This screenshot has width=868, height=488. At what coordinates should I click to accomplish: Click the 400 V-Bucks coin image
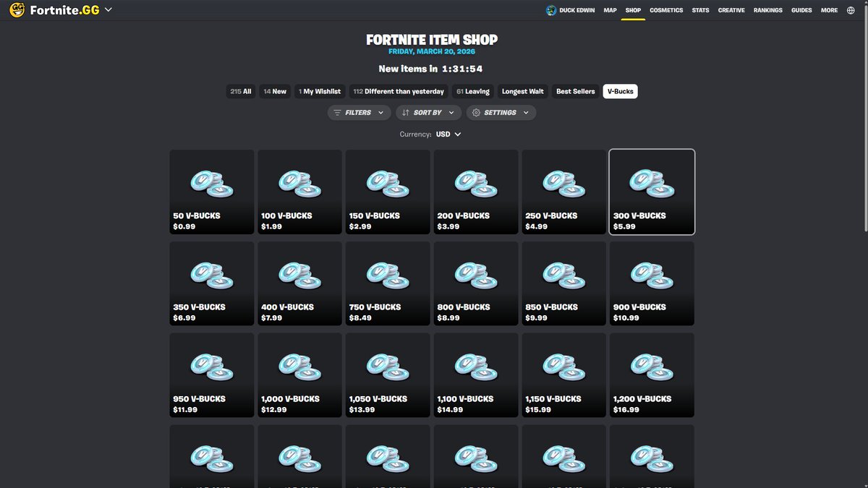point(300,275)
